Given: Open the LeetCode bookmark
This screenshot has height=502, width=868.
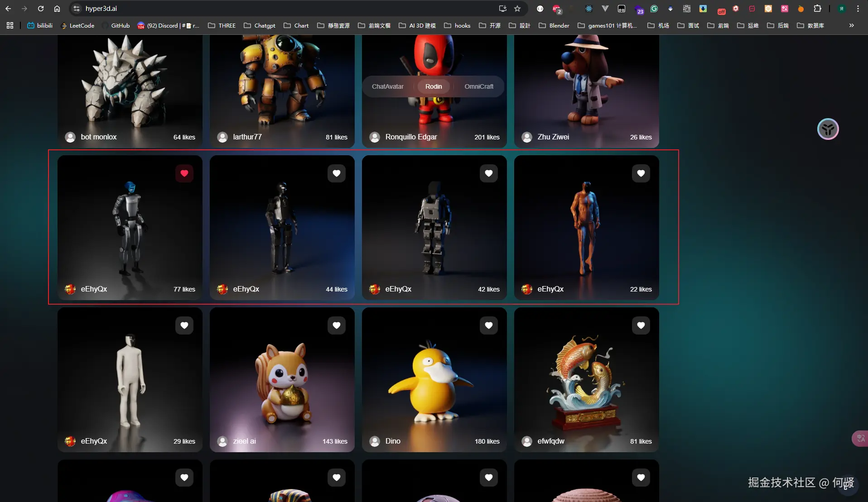Looking at the screenshot, I should pyautogui.click(x=77, y=25).
